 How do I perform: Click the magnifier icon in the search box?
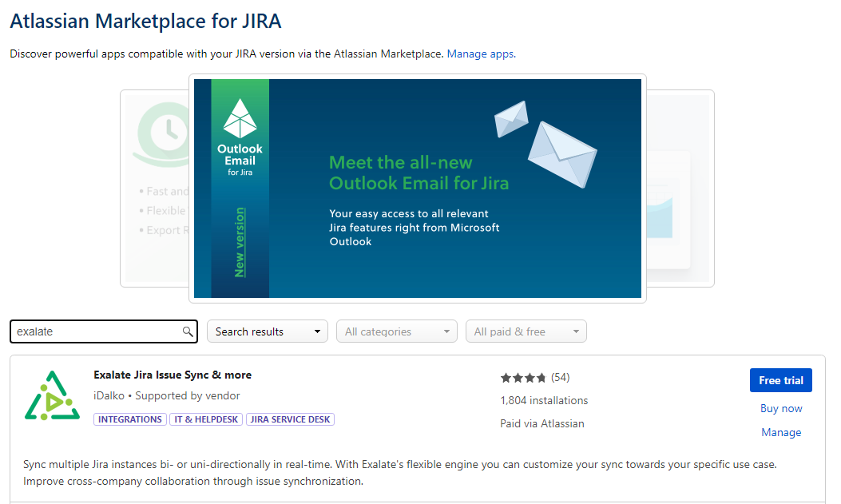pos(187,331)
